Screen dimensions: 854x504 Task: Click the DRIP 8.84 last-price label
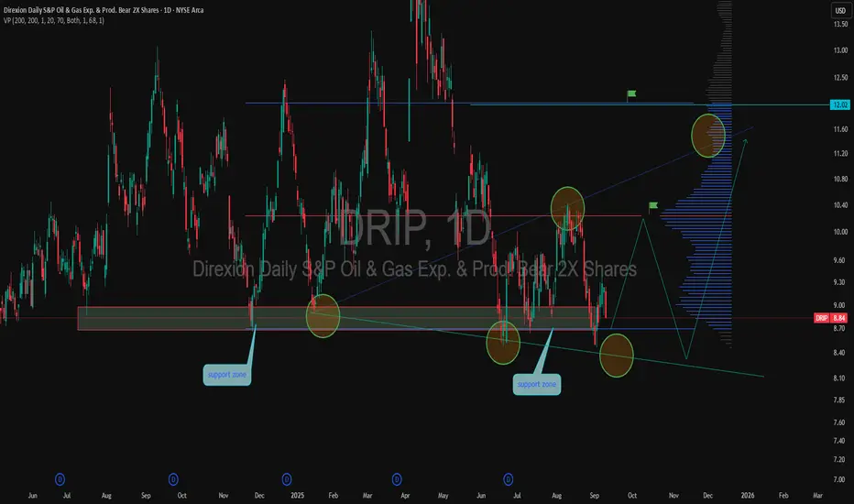coord(830,318)
